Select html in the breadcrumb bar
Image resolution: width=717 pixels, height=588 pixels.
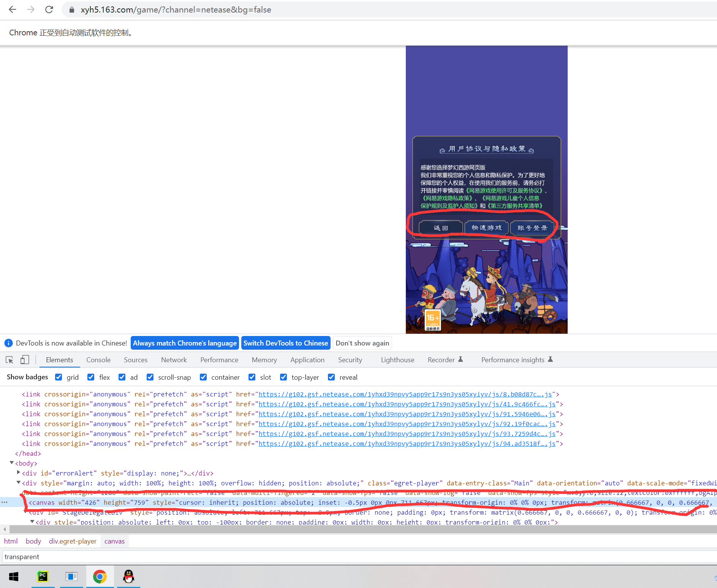point(11,541)
